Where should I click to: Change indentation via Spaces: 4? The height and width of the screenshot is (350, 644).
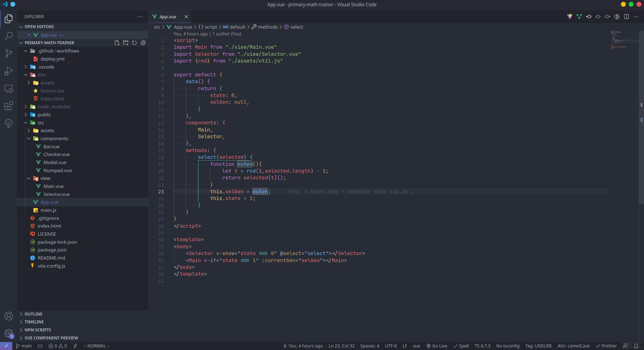click(370, 346)
